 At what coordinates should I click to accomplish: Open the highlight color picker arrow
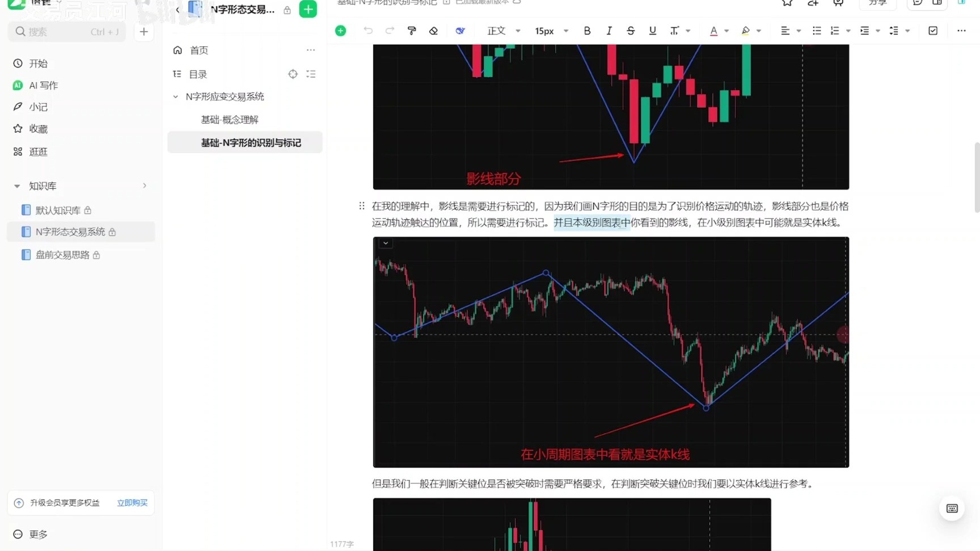pos(759,31)
